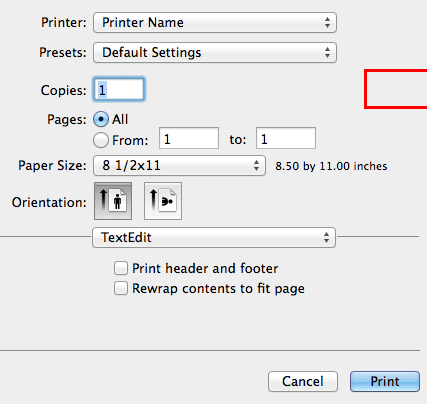The image size is (427, 404).
Task: Open the Default Settings presets dropdown
Action: click(215, 52)
